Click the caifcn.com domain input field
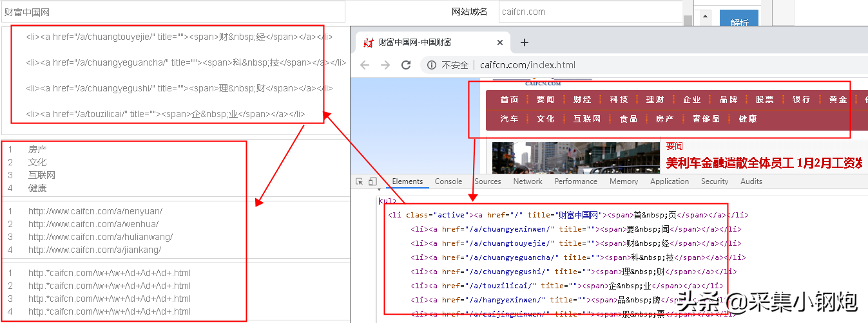Viewport: 868px width, 323px height. 590,12
